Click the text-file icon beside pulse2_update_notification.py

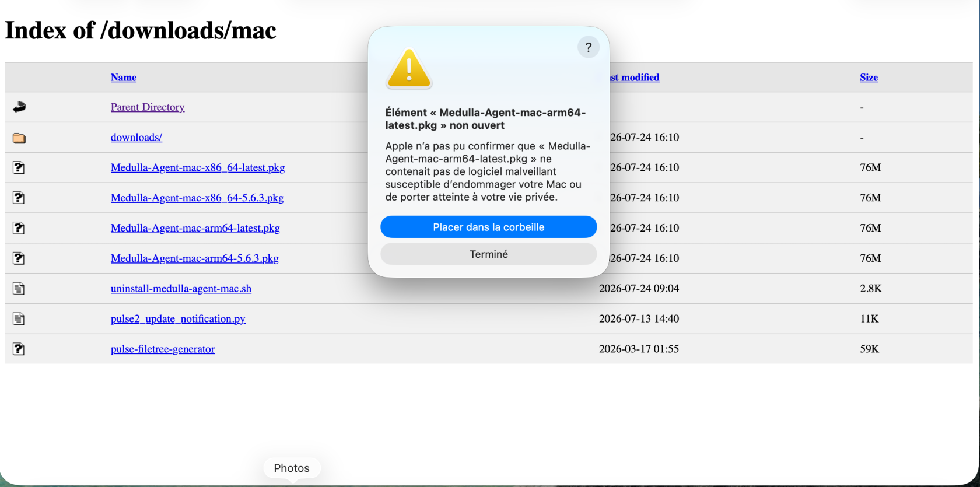click(19, 319)
